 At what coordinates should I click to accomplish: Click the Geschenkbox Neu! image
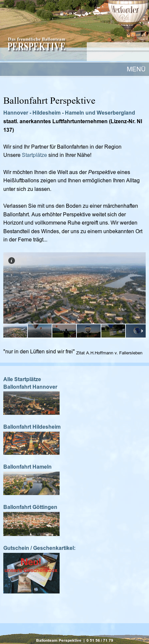tap(31, 573)
